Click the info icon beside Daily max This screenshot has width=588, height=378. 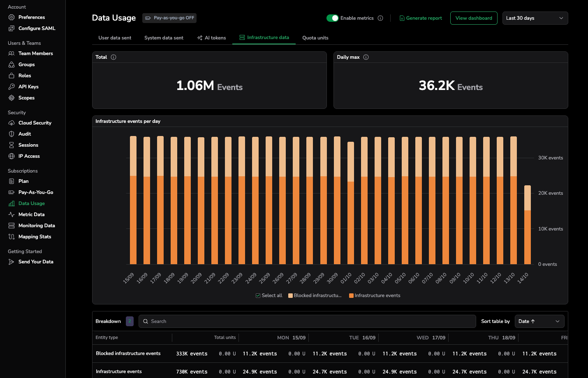[366, 57]
